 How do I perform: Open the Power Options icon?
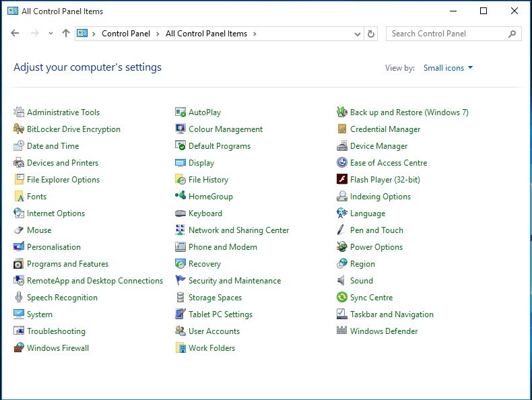click(x=341, y=246)
